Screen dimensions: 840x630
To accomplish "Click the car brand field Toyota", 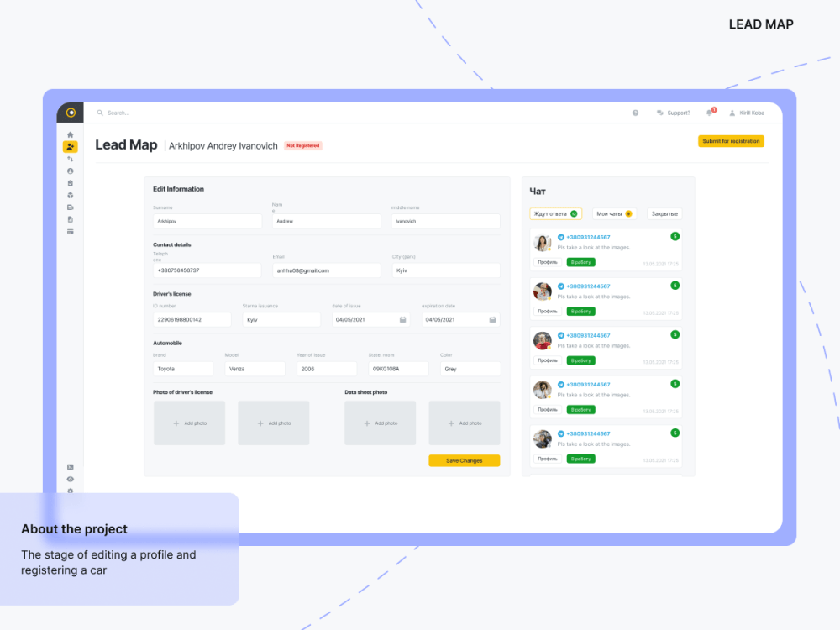I will 183,369.
